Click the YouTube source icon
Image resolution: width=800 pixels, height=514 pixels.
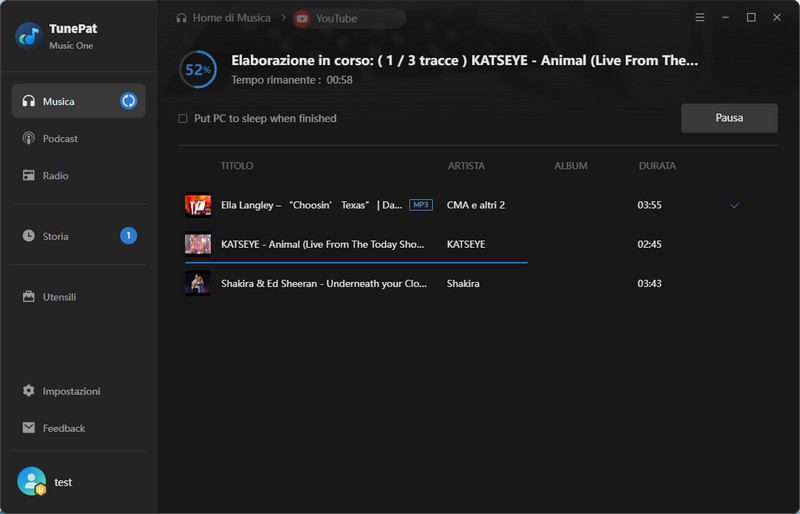point(302,19)
